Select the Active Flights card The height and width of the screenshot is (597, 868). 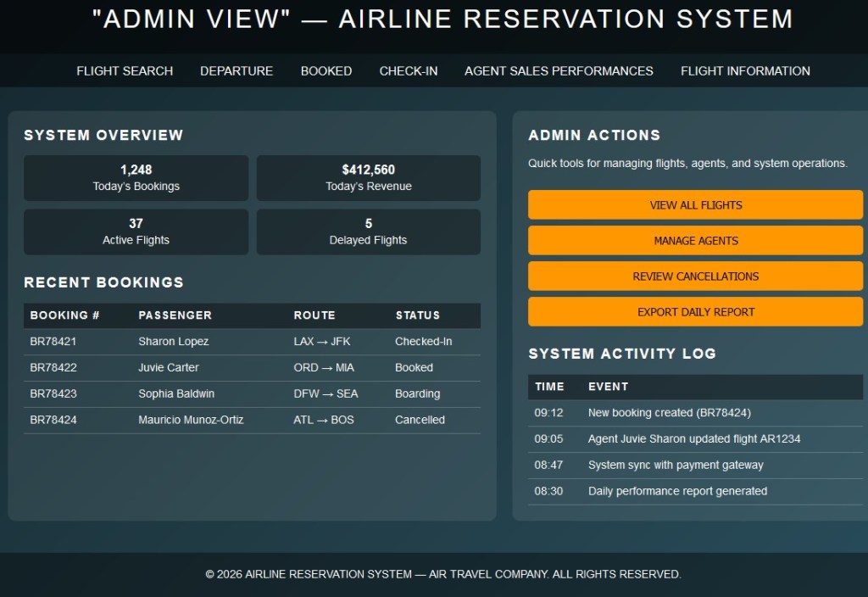point(136,232)
